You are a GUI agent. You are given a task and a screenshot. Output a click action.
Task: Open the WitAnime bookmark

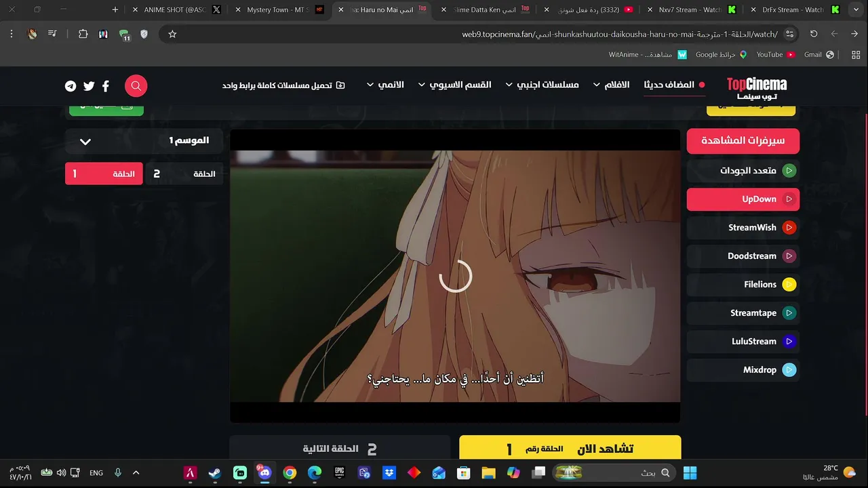pyautogui.click(x=648, y=54)
